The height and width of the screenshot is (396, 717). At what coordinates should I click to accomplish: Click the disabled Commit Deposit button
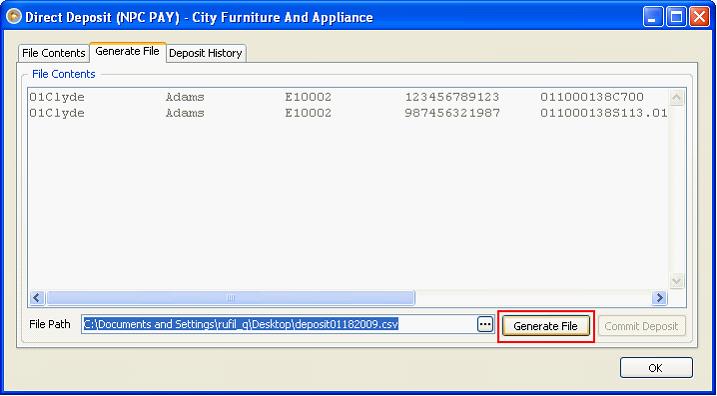coord(642,326)
